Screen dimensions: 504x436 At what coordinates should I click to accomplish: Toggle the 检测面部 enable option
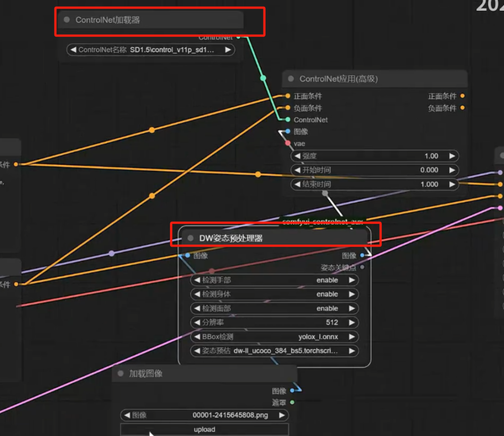click(x=274, y=308)
